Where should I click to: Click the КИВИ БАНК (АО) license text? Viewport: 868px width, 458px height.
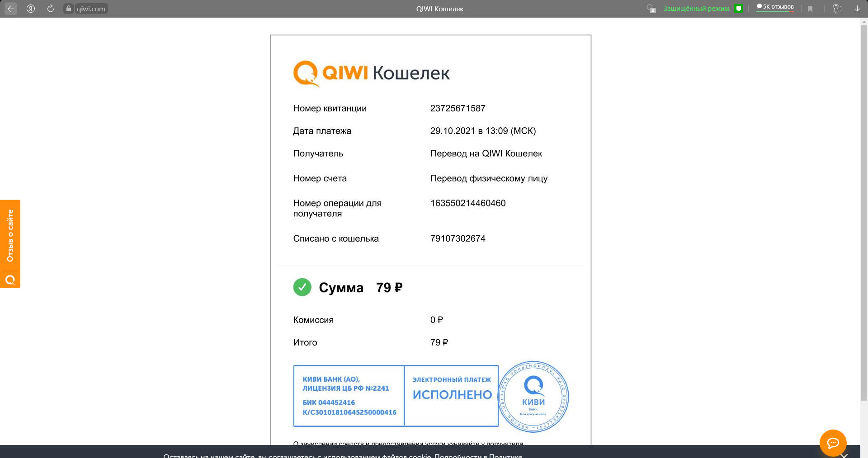pos(346,383)
